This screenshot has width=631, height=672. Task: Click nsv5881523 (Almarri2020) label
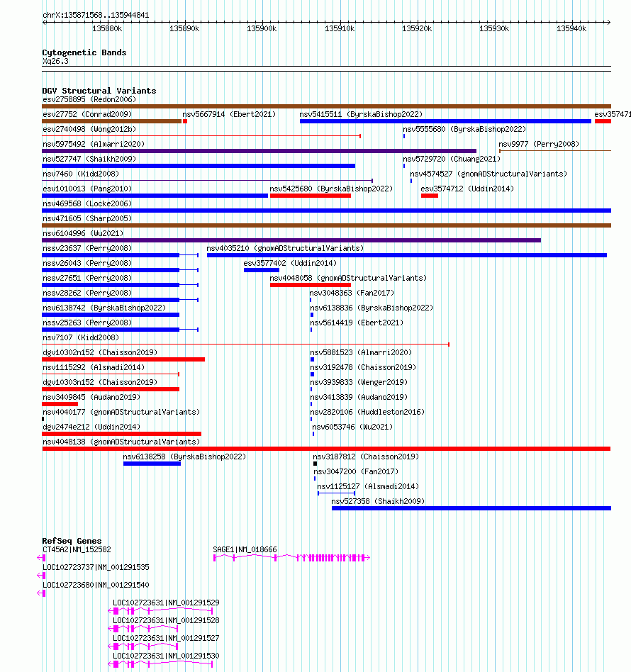360,353
